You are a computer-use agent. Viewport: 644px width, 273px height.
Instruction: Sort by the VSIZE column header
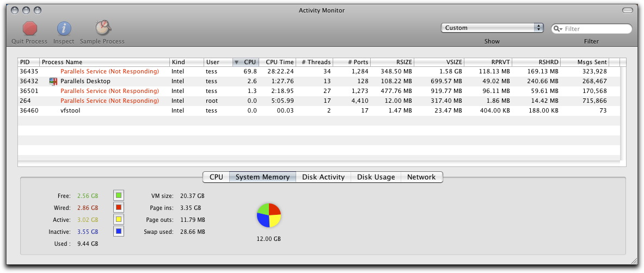439,62
